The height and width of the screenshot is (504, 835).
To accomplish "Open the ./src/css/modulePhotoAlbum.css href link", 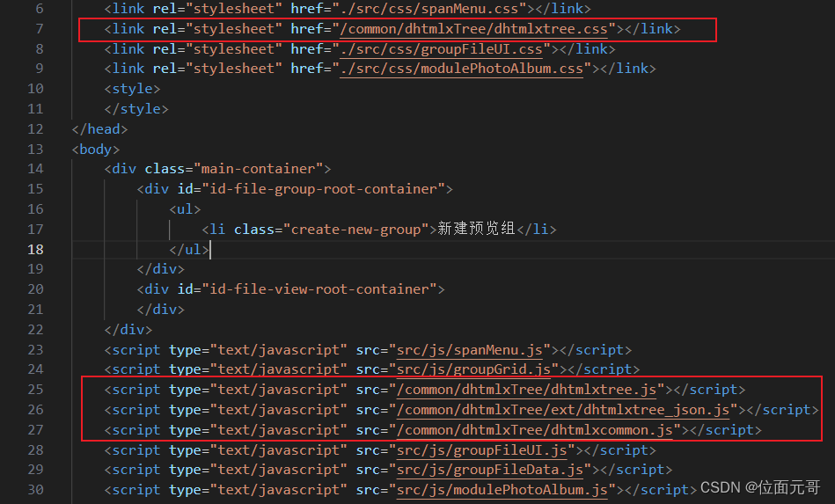I will point(461,69).
